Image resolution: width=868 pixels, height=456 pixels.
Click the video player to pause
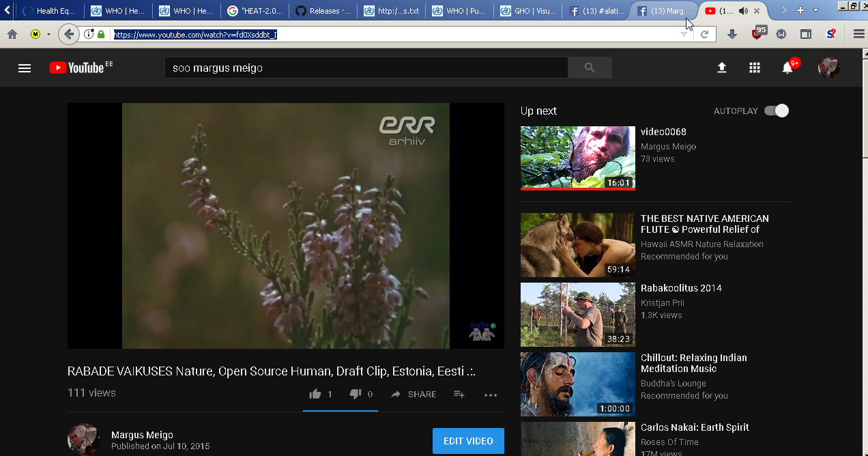286,226
